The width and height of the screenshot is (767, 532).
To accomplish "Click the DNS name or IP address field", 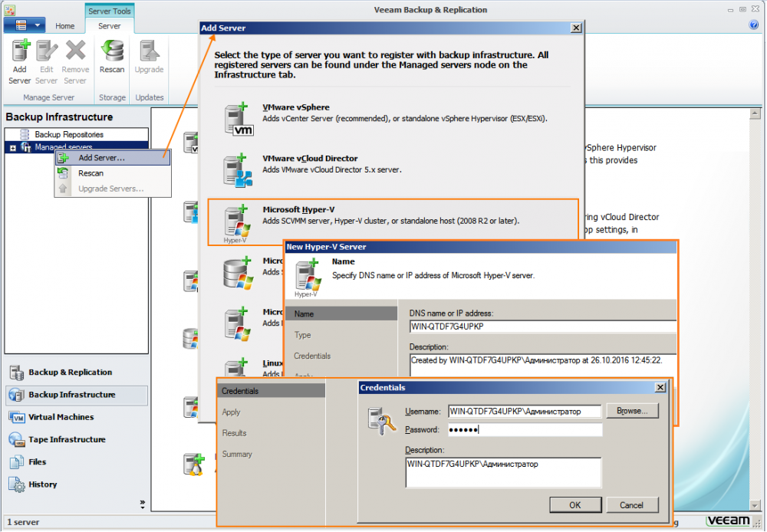I will tap(543, 326).
